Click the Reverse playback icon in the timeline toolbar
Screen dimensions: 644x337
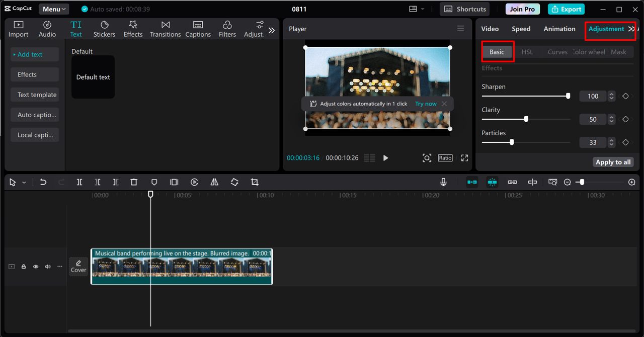coord(194,182)
